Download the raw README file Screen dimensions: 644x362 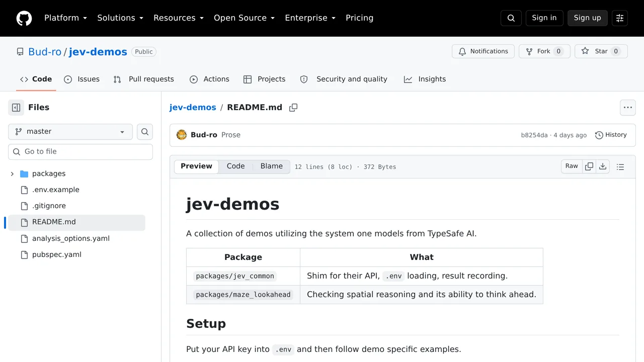coord(603,166)
